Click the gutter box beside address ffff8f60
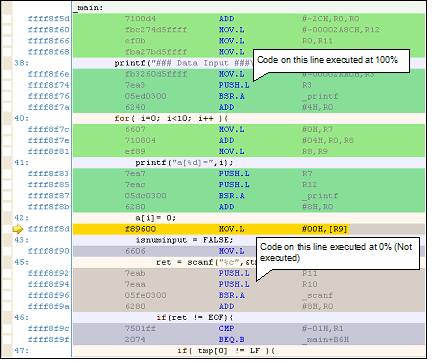Viewport: 443px width, 363px height. 8,30
